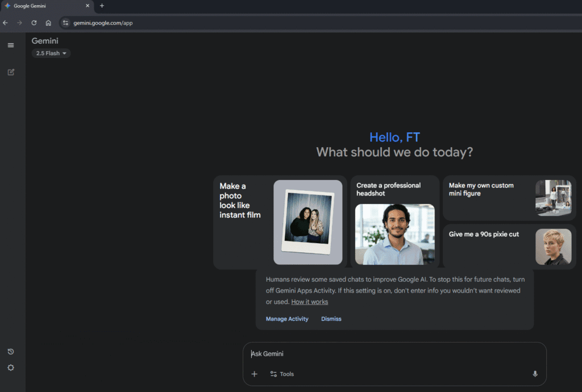This screenshot has width=582, height=392.
Task: Start a new chat with the compose icon
Action: click(11, 72)
